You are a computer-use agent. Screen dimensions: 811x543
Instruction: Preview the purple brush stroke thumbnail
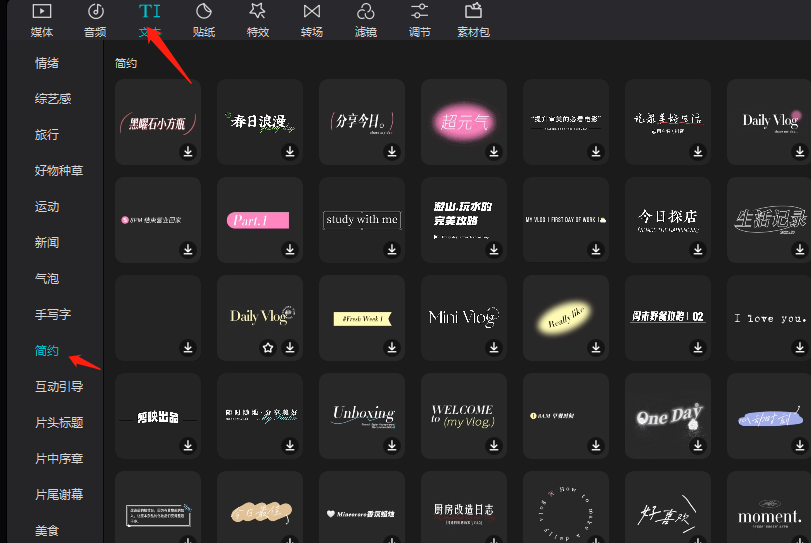(769, 416)
